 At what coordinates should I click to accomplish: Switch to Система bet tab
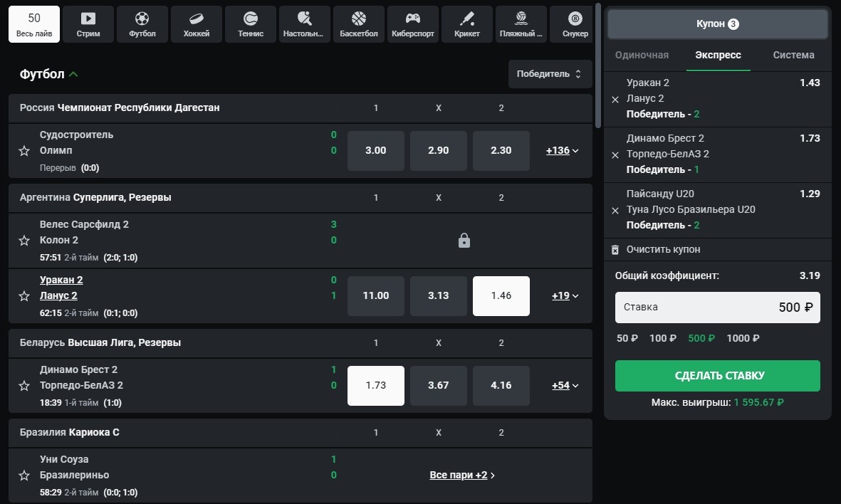[x=793, y=56]
